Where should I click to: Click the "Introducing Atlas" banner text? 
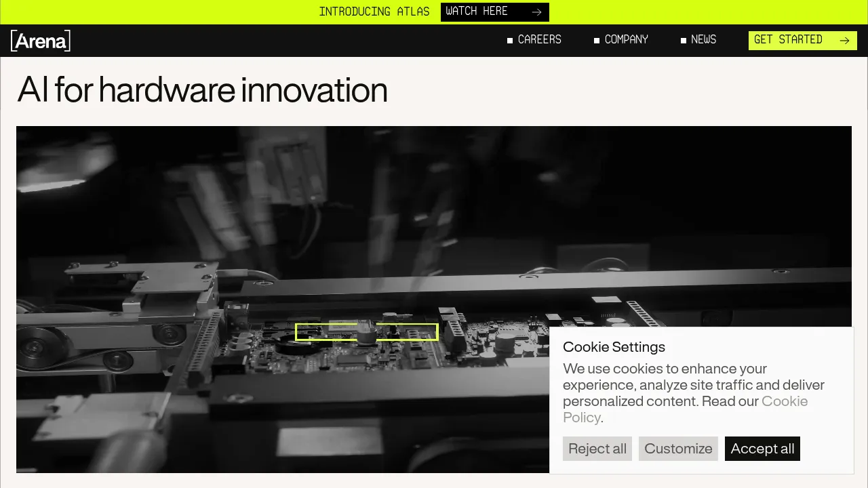[x=374, y=12]
